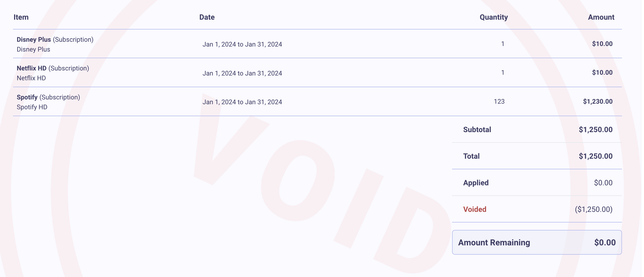Click the Subtotal label
The height and width of the screenshot is (277, 644).
pyautogui.click(x=477, y=130)
